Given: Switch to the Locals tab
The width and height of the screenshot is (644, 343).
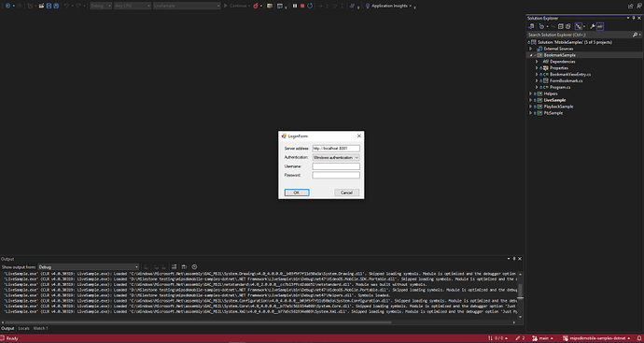Looking at the screenshot, I should (x=23, y=329).
